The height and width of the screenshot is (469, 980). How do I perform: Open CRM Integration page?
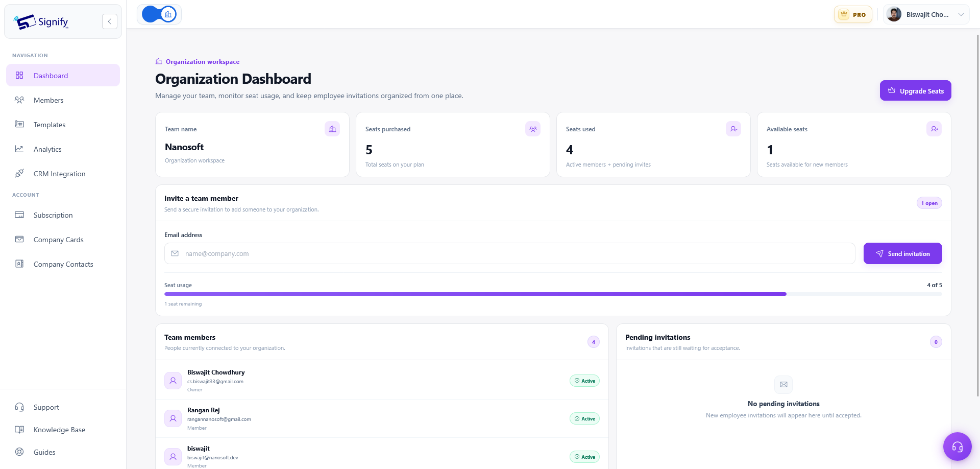click(x=63, y=174)
